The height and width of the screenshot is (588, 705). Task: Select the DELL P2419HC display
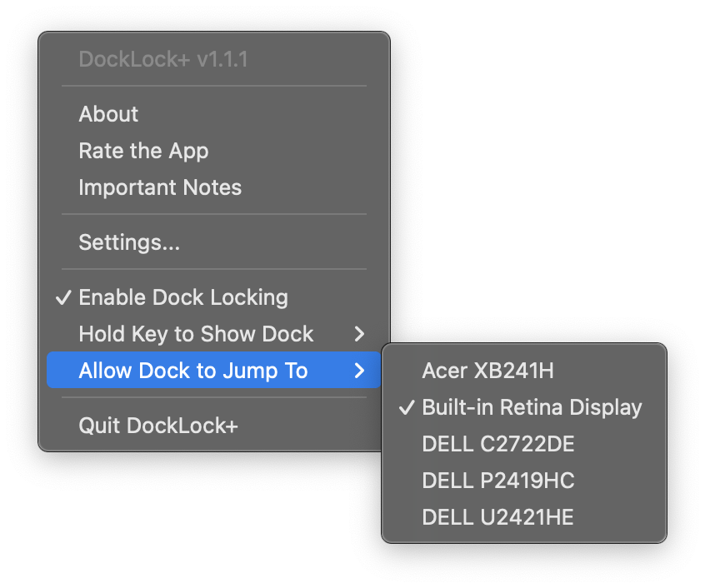(x=496, y=481)
